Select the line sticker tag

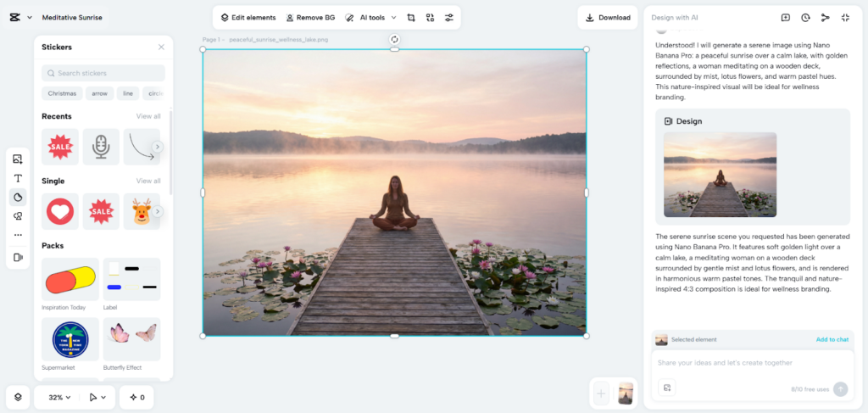point(128,93)
